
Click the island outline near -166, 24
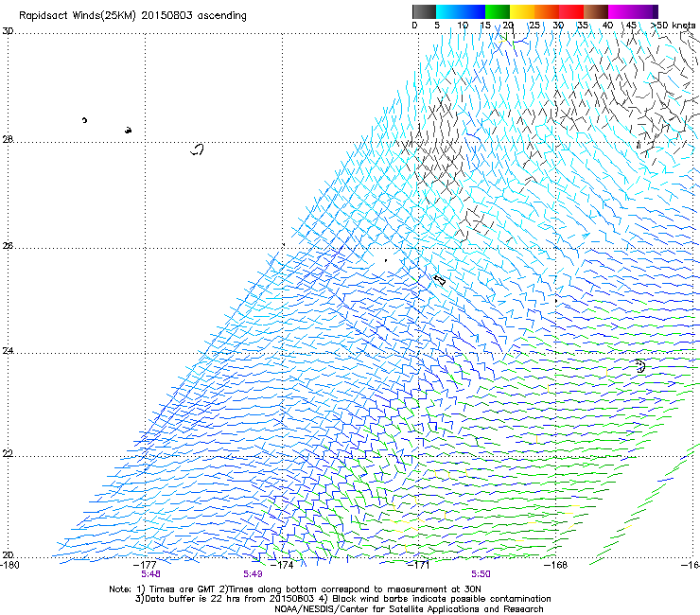click(x=640, y=366)
